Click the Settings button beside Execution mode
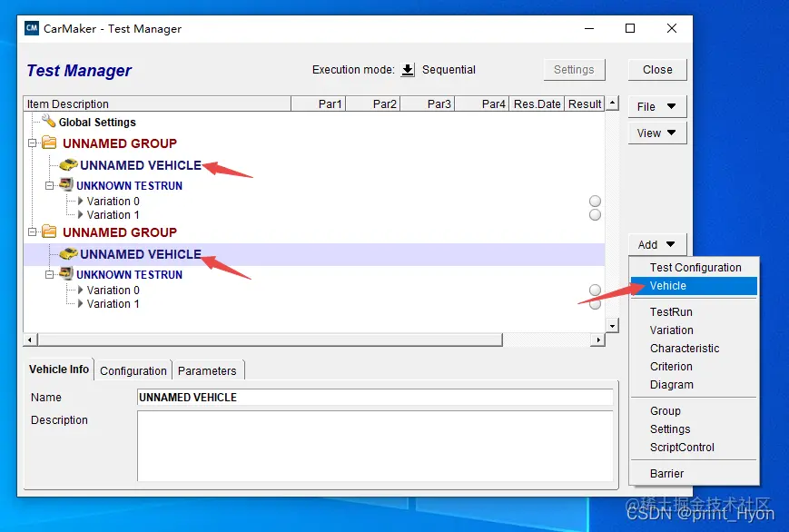Viewport: 789px width, 532px height. click(x=574, y=70)
